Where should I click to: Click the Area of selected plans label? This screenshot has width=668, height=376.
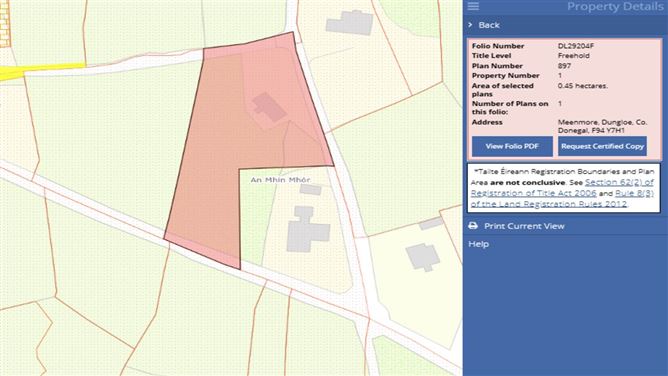502,90
